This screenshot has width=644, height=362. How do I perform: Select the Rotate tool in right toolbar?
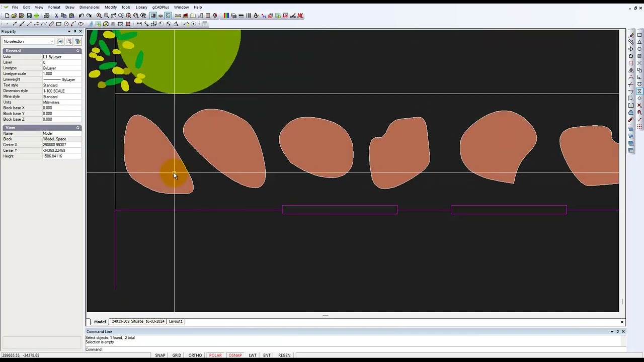(x=631, y=56)
